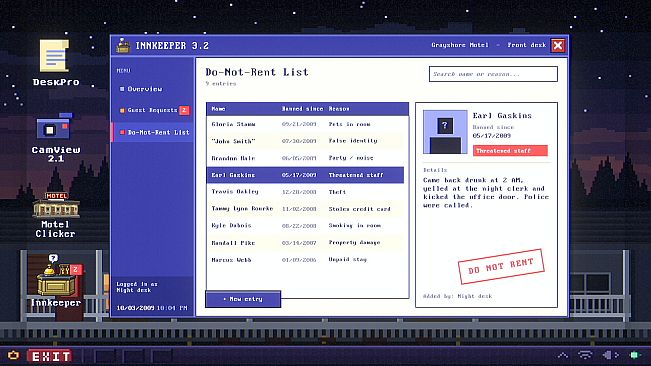Image resolution: width=651 pixels, height=366 pixels.
Task: Click the Property damage reason cell
Action: (x=354, y=242)
